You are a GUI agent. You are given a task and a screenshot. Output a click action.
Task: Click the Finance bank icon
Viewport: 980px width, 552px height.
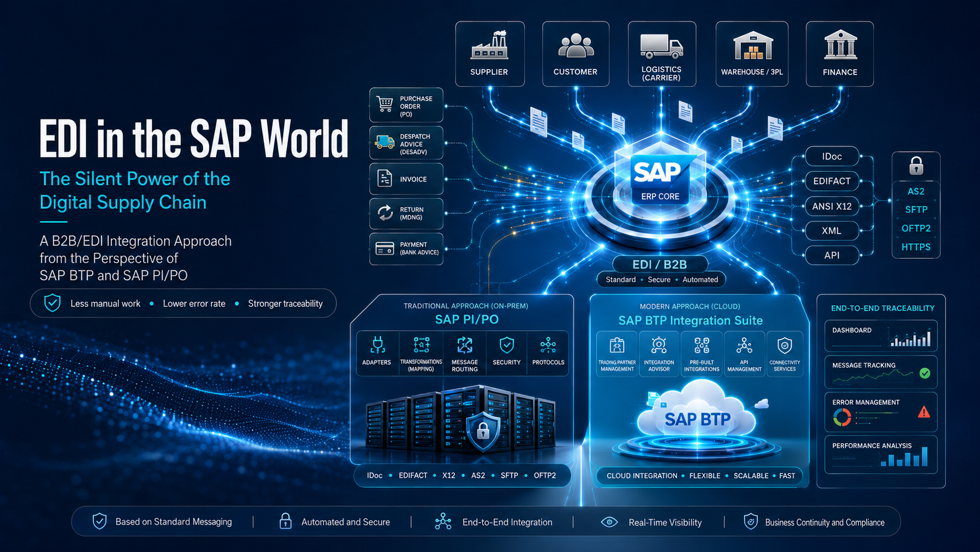click(841, 45)
